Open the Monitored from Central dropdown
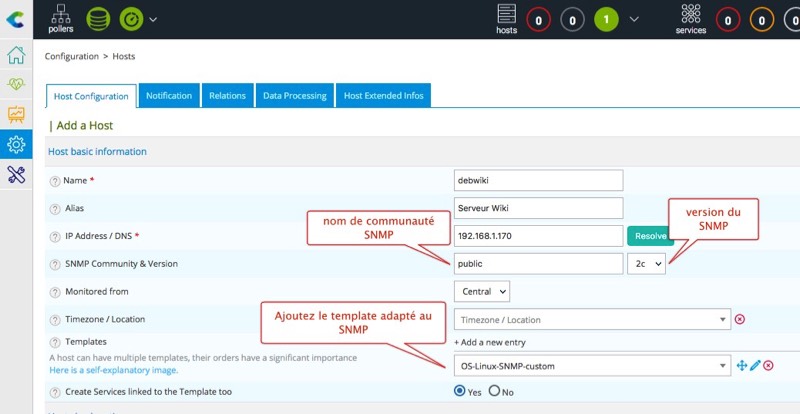This screenshot has height=414, width=800. [481, 291]
